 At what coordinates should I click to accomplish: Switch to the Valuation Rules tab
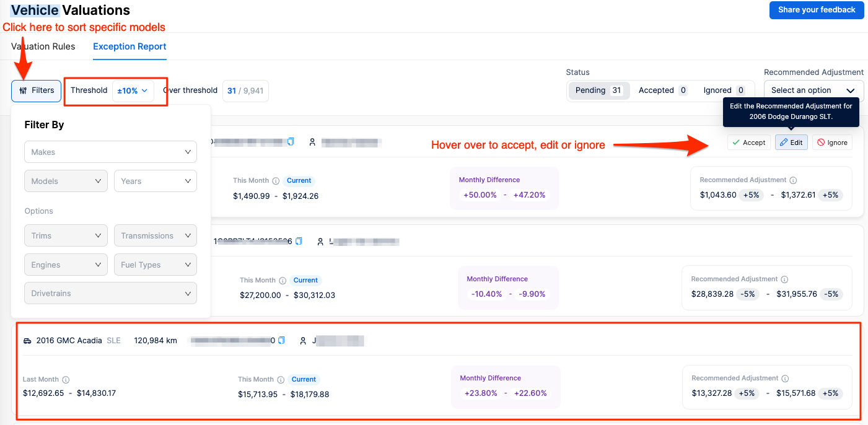tap(43, 46)
